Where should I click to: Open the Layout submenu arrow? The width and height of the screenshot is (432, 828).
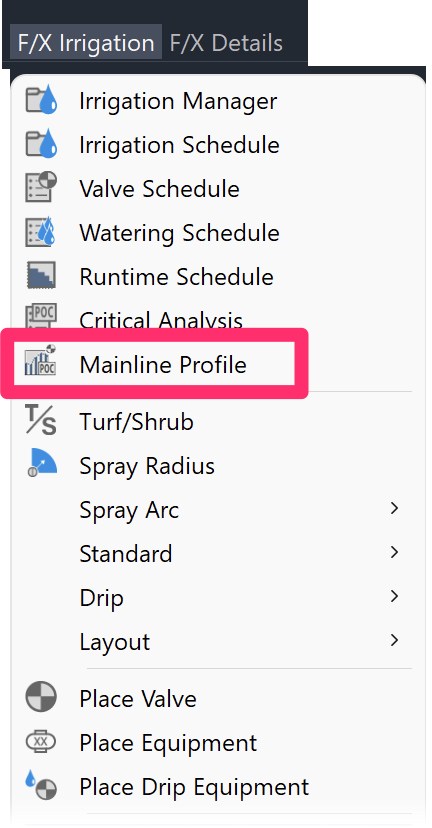[394, 641]
